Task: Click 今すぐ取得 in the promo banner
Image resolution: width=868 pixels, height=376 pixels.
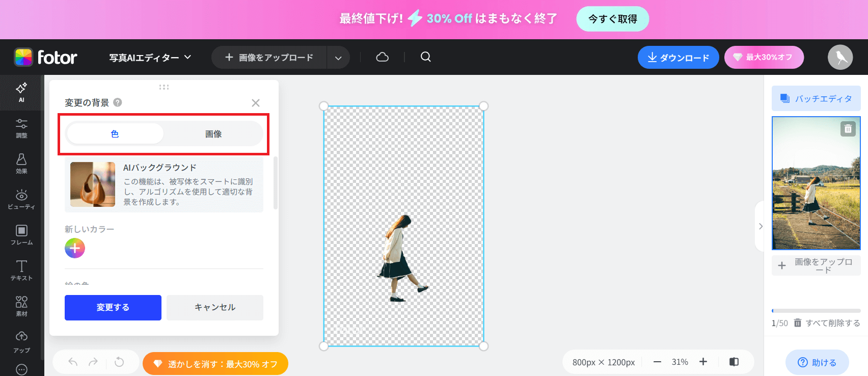Action: (x=613, y=19)
